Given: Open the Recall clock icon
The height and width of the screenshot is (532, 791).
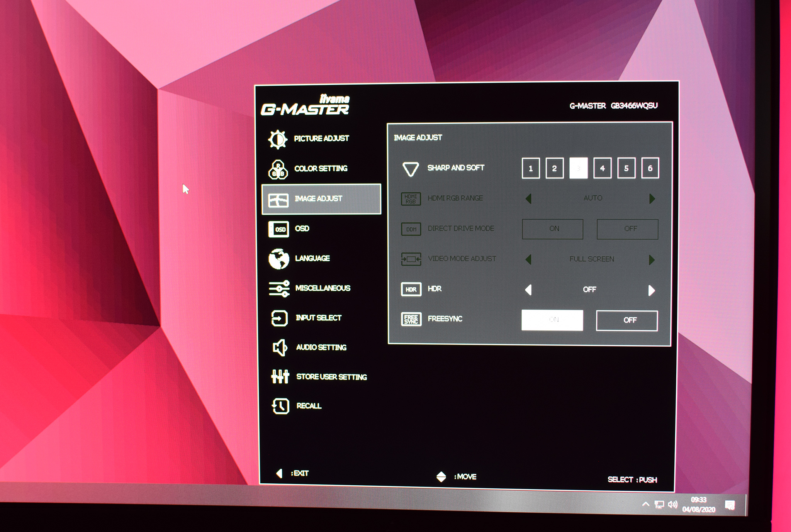Looking at the screenshot, I should coord(280,406).
